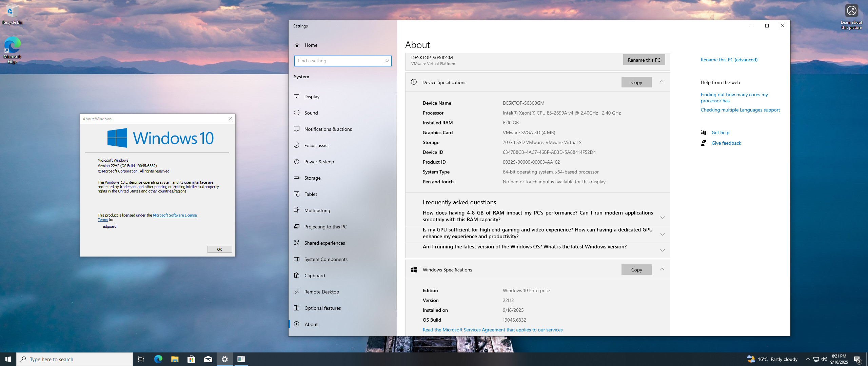Click the Settings sidebar scrollbar
This screenshot has height=366, width=868.
(x=396, y=201)
